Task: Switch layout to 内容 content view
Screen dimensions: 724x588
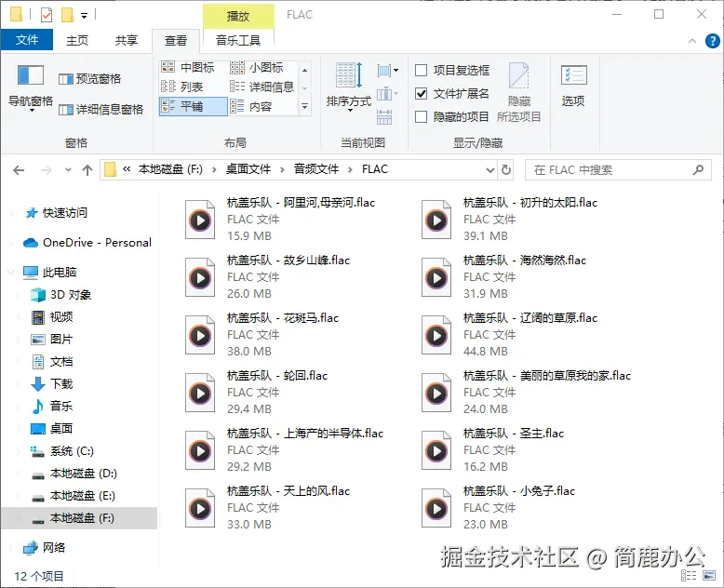Action: 251,107
